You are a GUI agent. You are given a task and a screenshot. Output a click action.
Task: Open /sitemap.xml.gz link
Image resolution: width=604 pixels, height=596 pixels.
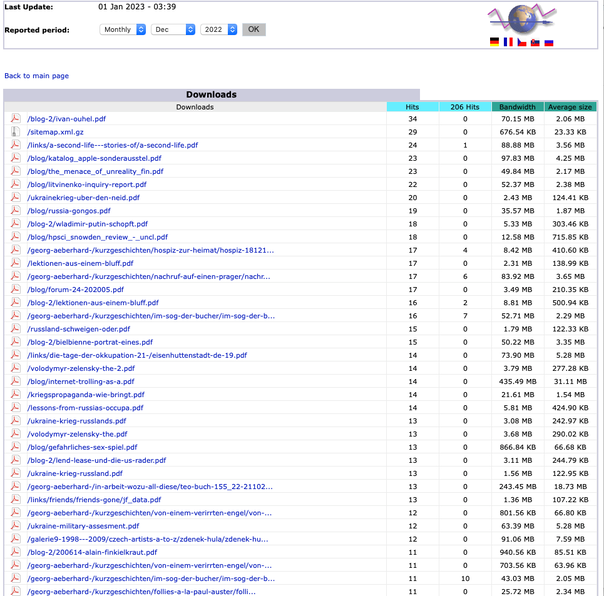[x=55, y=132]
